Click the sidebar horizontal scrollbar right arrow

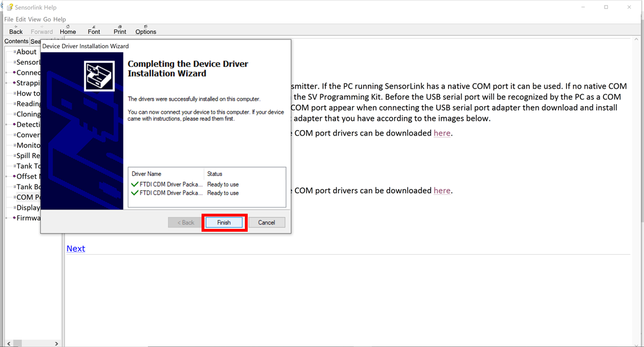tap(56, 343)
